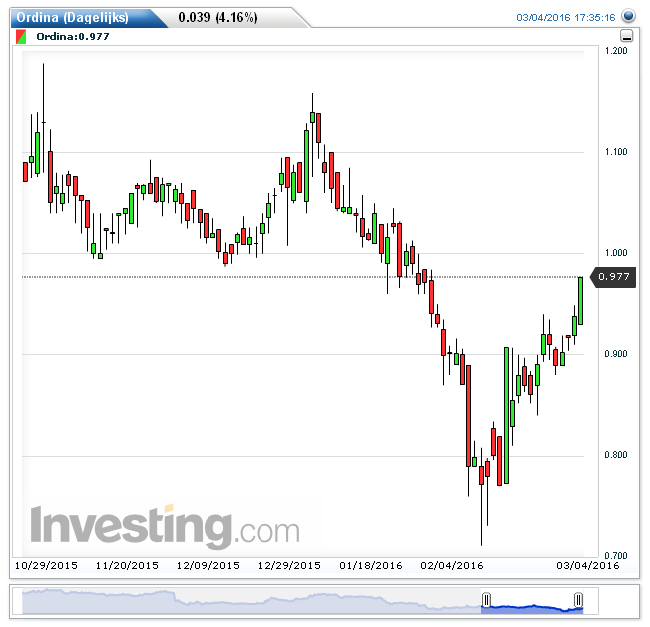Click the latest green candle at 0.977
Viewport: 650px width, 627px height.
point(580,301)
